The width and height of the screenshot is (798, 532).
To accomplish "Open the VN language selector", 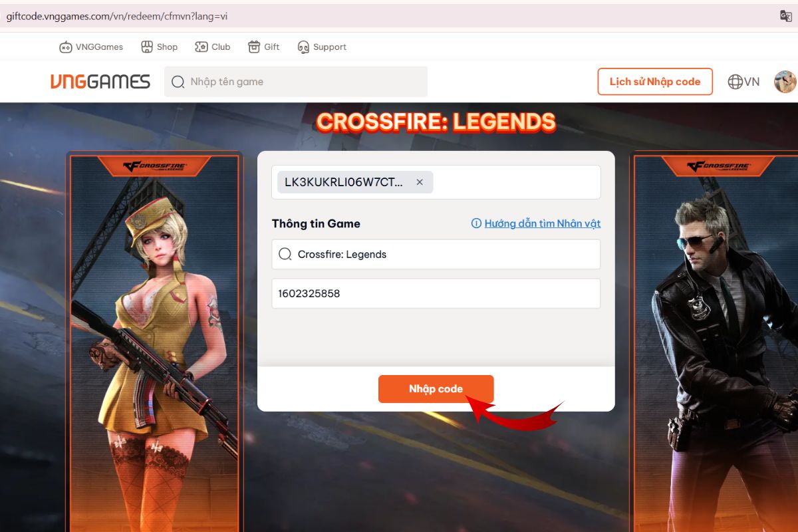I will [743, 82].
